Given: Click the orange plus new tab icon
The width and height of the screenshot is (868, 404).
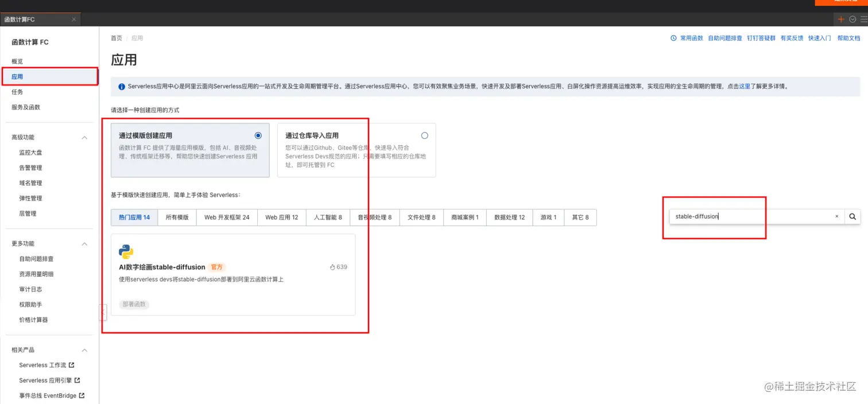Looking at the screenshot, I should point(841,20).
